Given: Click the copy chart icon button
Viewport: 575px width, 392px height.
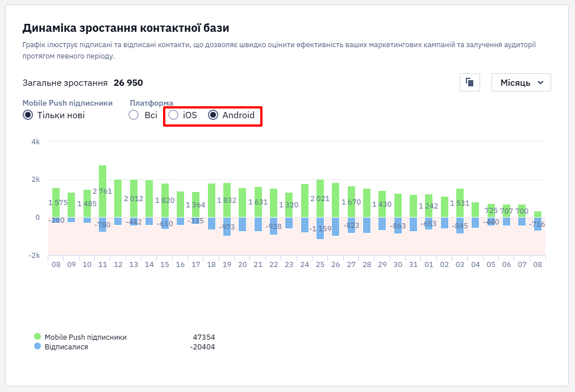Looking at the screenshot, I should click(x=470, y=82).
